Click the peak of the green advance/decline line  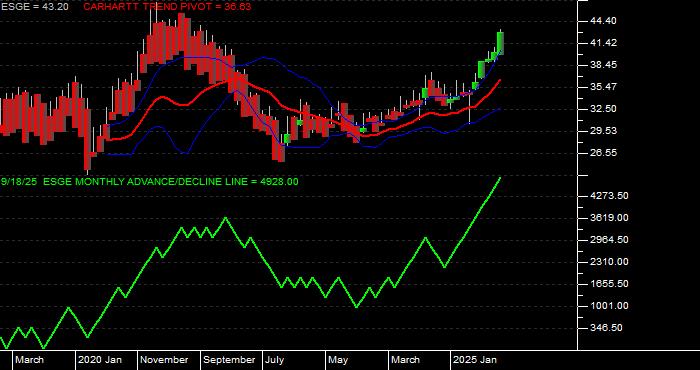[x=500, y=178]
